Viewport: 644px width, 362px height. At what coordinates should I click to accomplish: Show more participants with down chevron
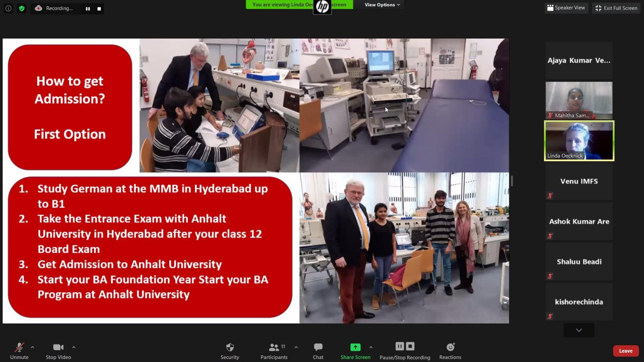point(579,330)
